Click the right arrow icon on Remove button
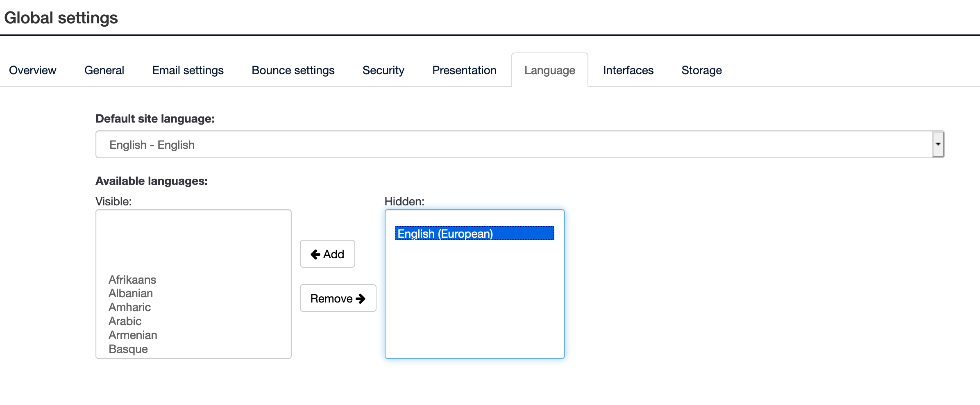The image size is (980, 405). 361,299
